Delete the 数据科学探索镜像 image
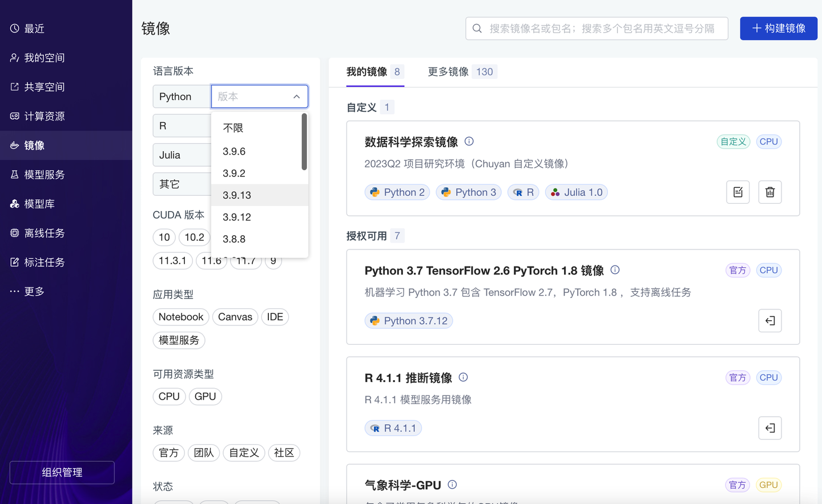Viewport: 822px width, 504px height. (x=769, y=192)
